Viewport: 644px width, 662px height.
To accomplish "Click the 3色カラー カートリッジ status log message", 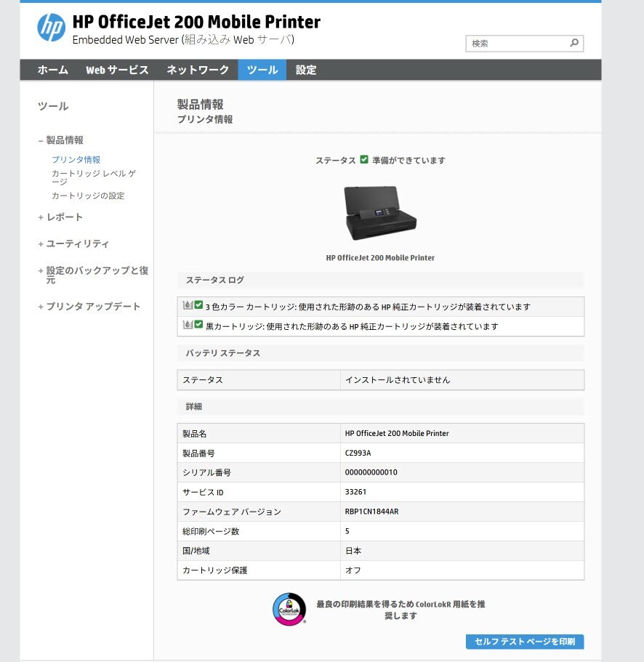I will click(368, 307).
